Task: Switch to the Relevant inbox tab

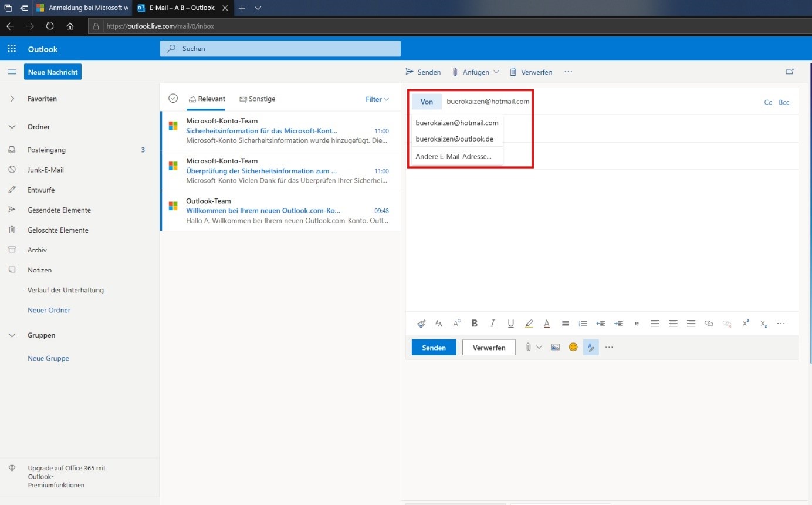Action: pyautogui.click(x=207, y=99)
